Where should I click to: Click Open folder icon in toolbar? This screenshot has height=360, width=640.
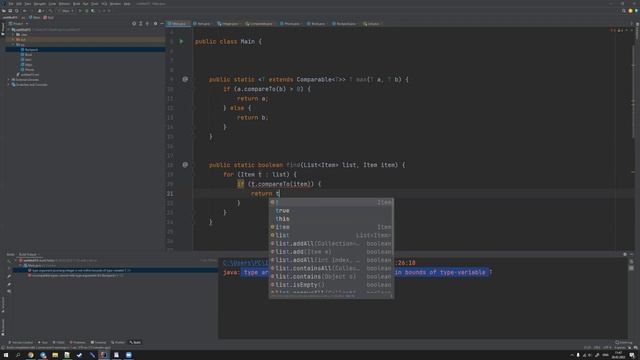(4, 11)
